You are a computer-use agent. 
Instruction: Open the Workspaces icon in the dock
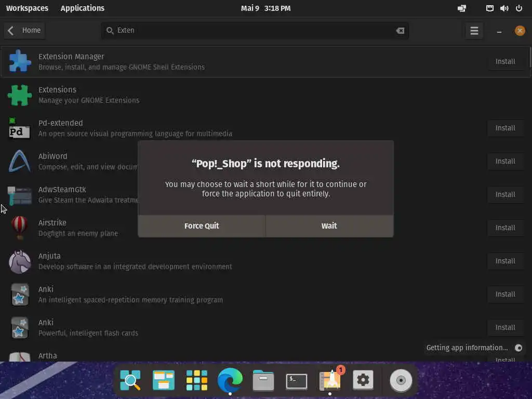tap(164, 380)
